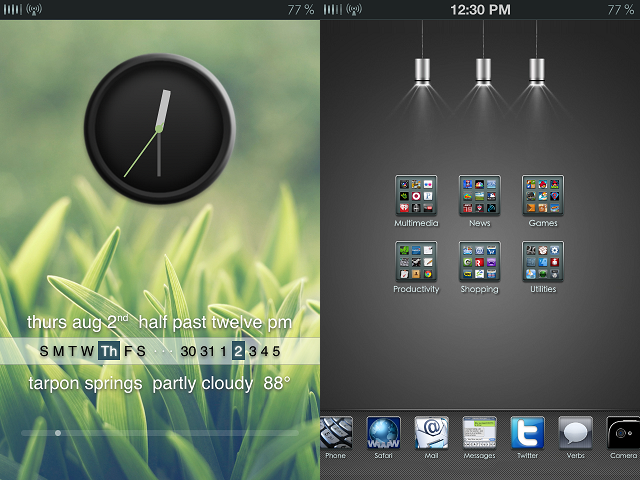Tap M weekday letter in calendar strip

click(58, 351)
